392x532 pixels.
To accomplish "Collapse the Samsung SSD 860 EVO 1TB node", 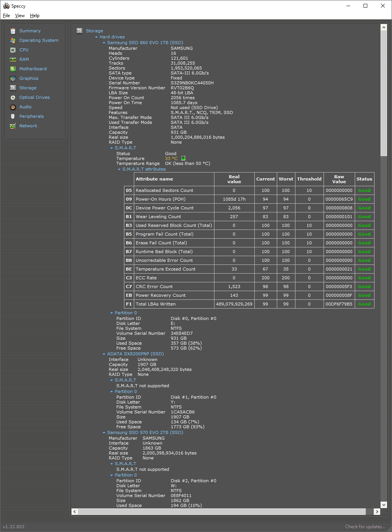I will tap(104, 43).
